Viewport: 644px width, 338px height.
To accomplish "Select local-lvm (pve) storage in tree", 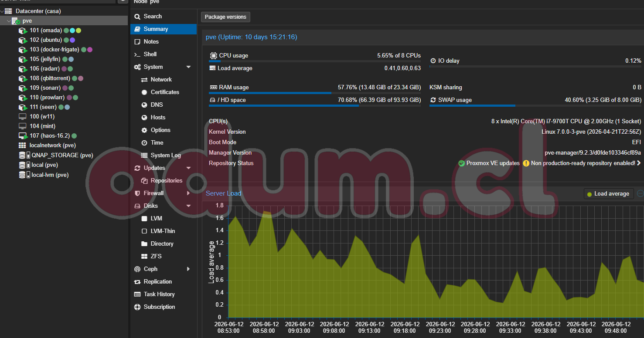I will pos(50,175).
